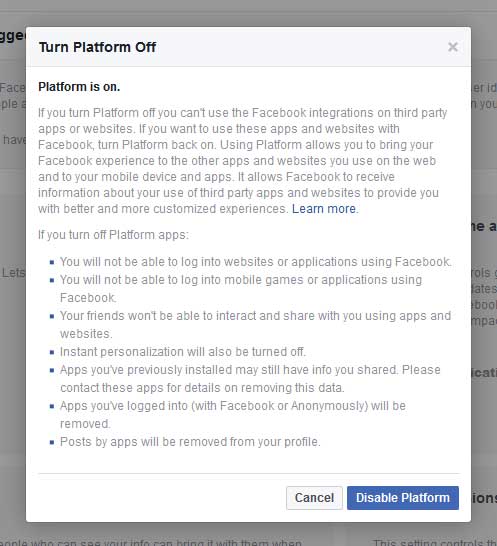Image resolution: width=497 pixels, height=546 pixels.
Task: Open the Learn more link
Action: coord(324,209)
